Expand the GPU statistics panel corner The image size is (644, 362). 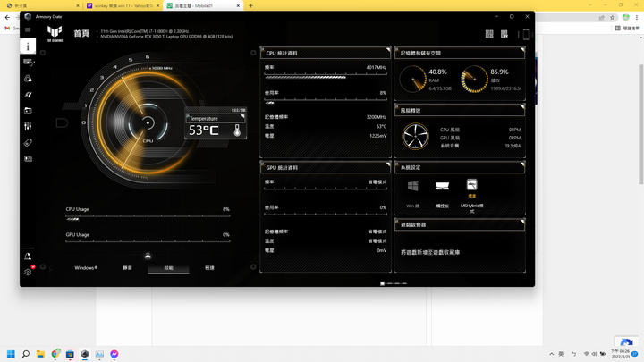(x=387, y=164)
